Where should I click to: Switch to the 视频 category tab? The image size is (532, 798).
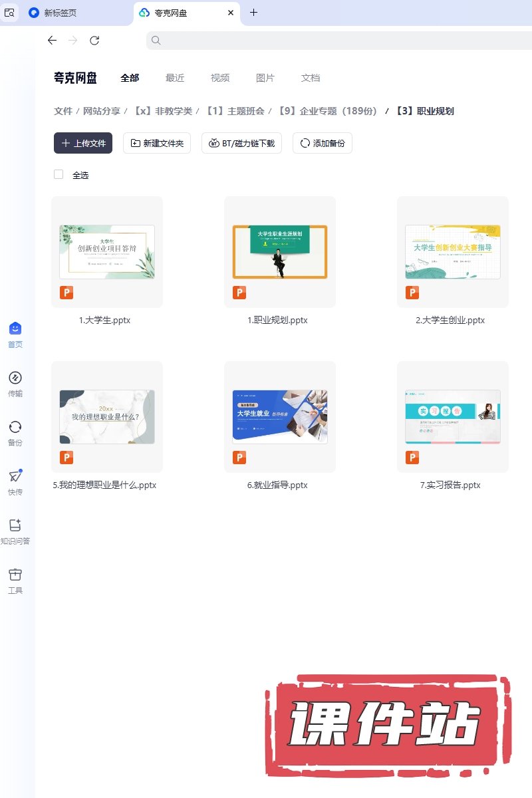[220, 78]
